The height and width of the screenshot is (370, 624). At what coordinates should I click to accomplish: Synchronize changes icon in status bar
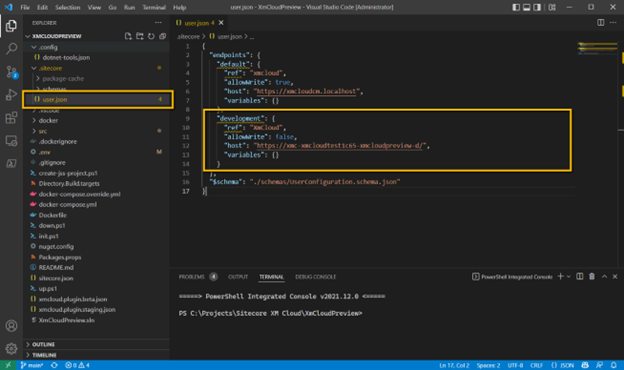[x=54, y=365]
